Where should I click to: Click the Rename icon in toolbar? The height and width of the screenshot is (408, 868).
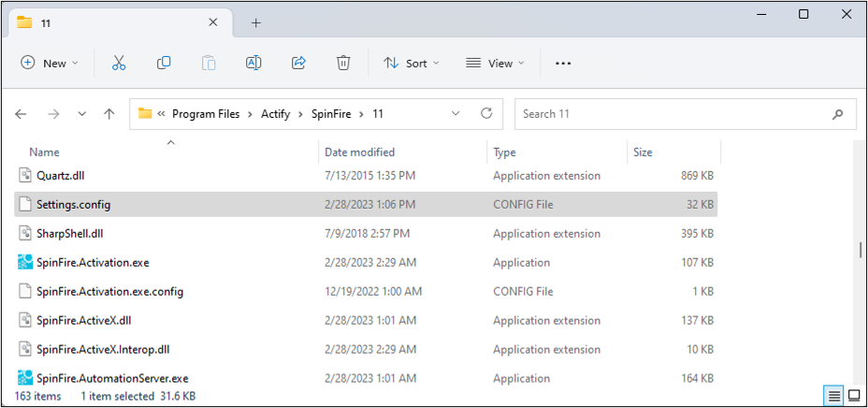point(253,63)
